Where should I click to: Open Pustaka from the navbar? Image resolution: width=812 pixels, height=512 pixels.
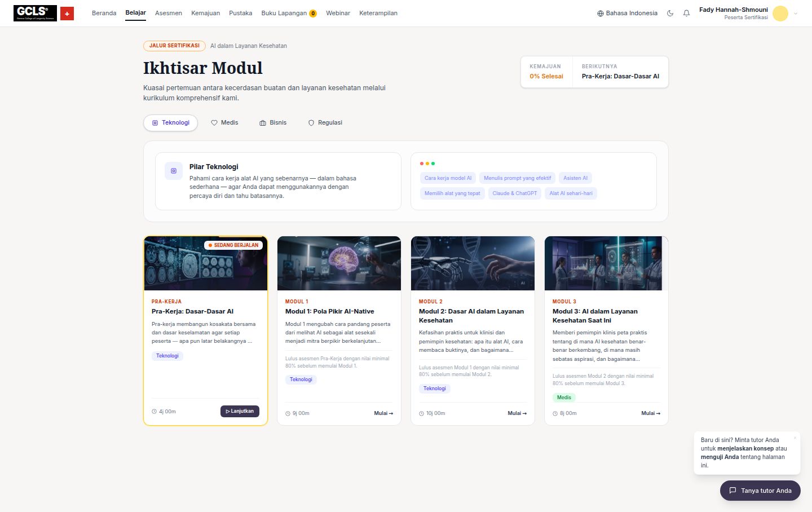241,13
